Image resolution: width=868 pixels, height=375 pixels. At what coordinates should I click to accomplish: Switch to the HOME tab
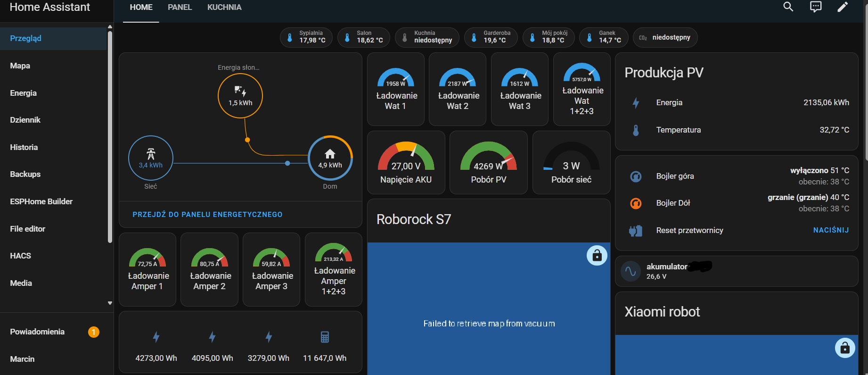point(141,8)
